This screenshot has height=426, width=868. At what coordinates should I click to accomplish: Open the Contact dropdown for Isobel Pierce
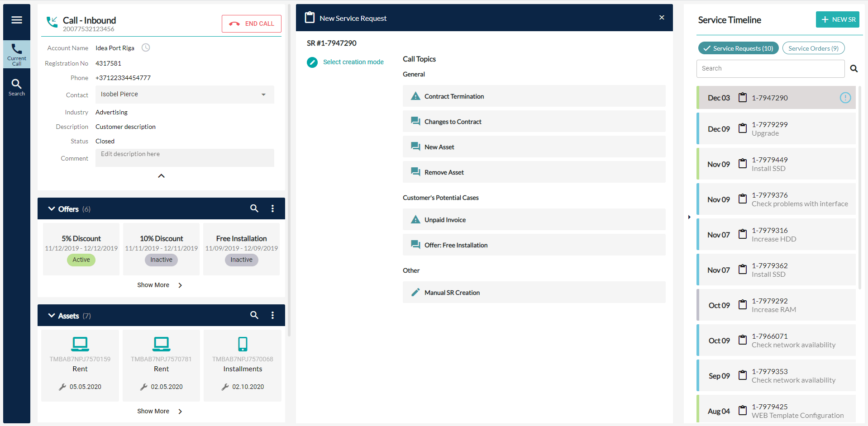(263, 95)
